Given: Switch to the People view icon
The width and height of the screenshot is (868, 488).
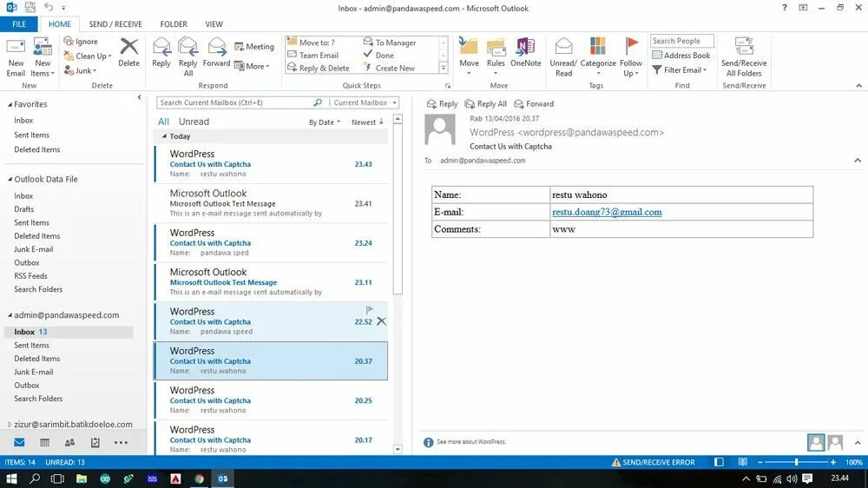Looking at the screenshot, I should point(69,442).
